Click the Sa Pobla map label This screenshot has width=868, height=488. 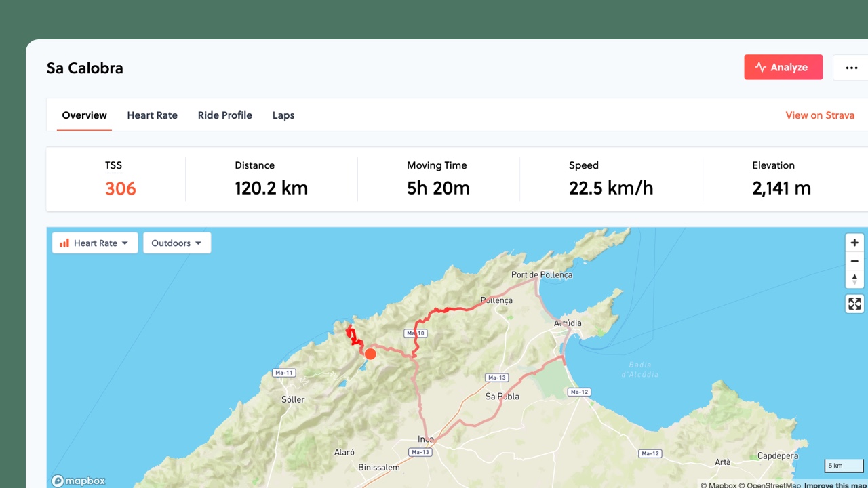pyautogui.click(x=502, y=396)
